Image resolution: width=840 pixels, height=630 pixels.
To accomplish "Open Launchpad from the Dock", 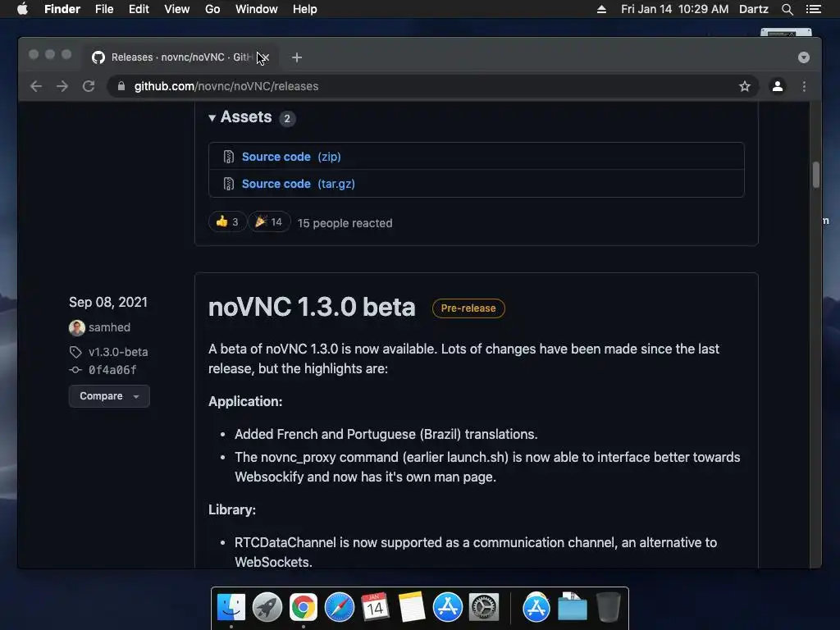I will (267, 607).
